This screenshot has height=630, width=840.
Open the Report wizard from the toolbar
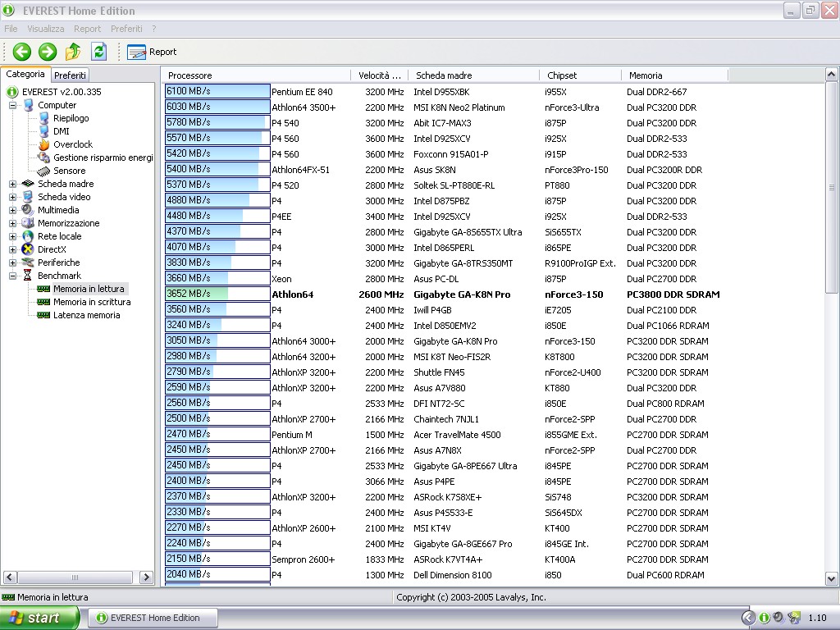point(152,52)
